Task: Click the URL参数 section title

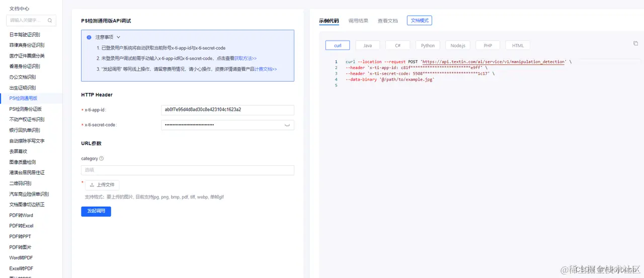Action: click(x=91, y=144)
